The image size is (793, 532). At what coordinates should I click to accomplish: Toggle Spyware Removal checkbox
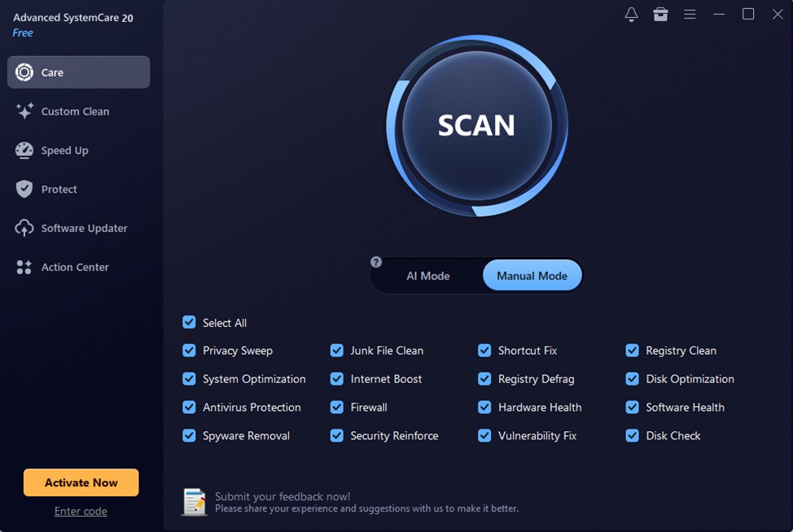coord(189,435)
